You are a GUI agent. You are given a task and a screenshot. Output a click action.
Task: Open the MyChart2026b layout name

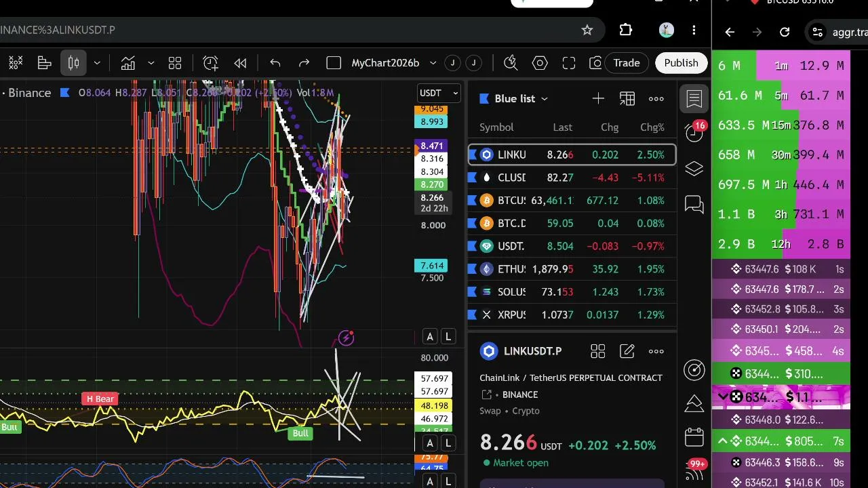pos(385,63)
